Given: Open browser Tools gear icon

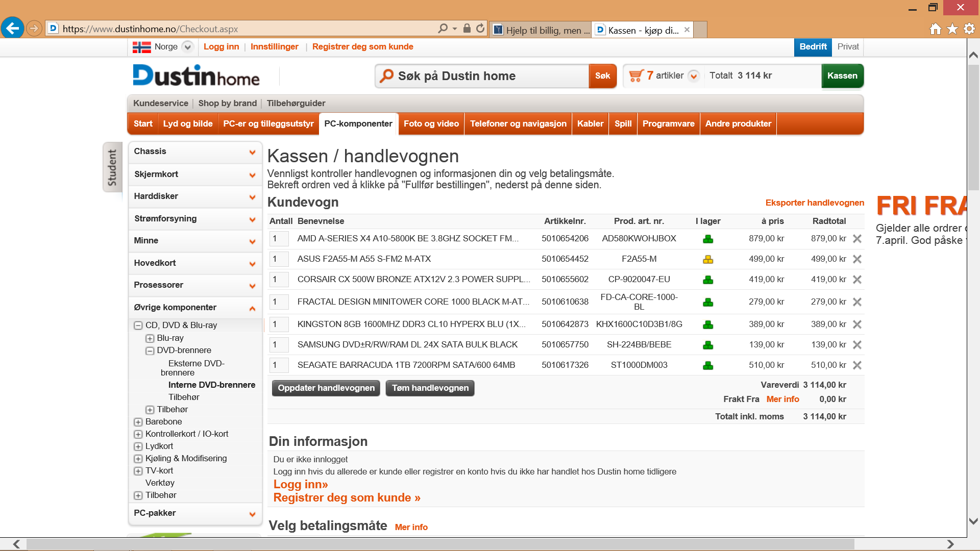Looking at the screenshot, I should click(x=969, y=29).
